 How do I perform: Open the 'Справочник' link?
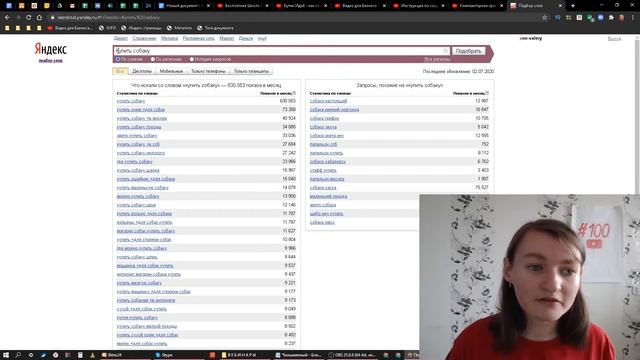point(144,38)
